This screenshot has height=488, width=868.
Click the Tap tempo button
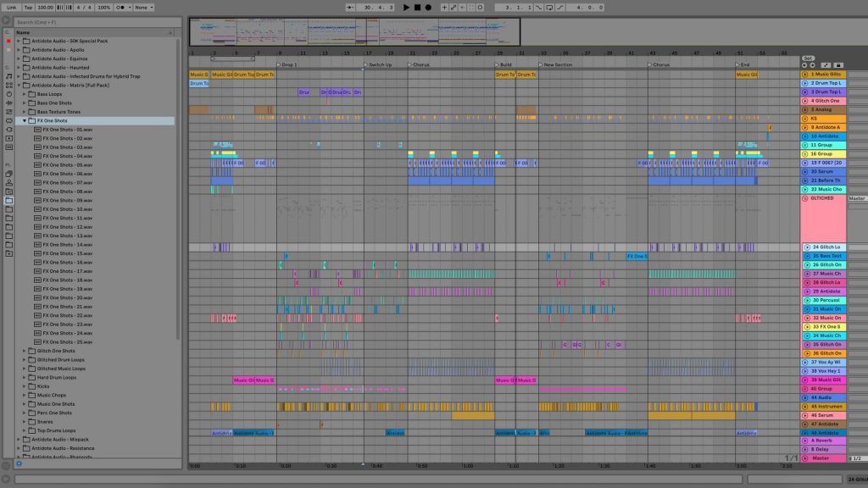(28, 7)
